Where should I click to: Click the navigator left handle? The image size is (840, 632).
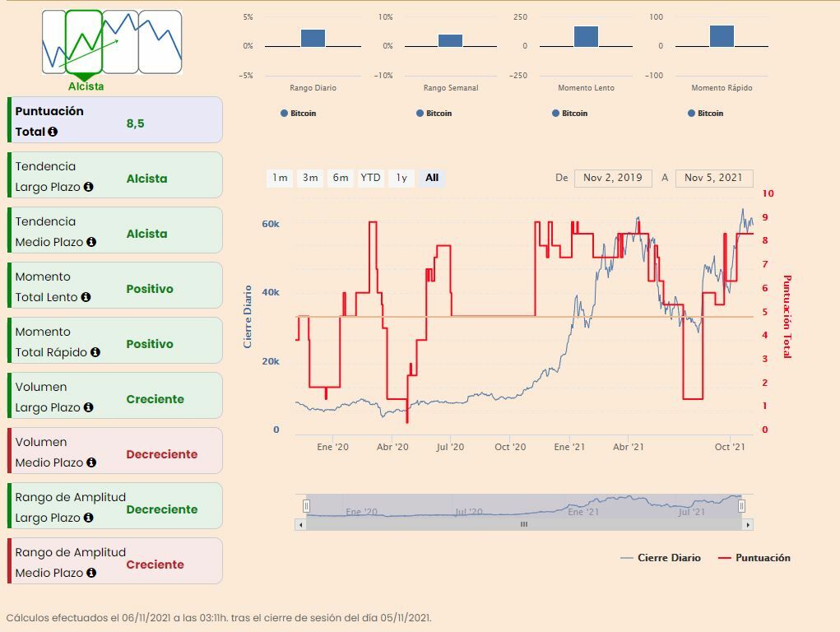pos(306,505)
